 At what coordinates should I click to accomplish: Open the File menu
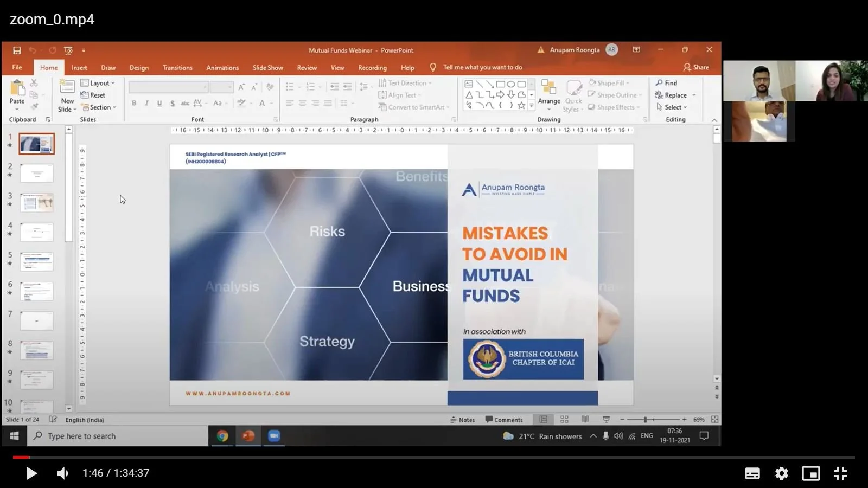click(17, 67)
